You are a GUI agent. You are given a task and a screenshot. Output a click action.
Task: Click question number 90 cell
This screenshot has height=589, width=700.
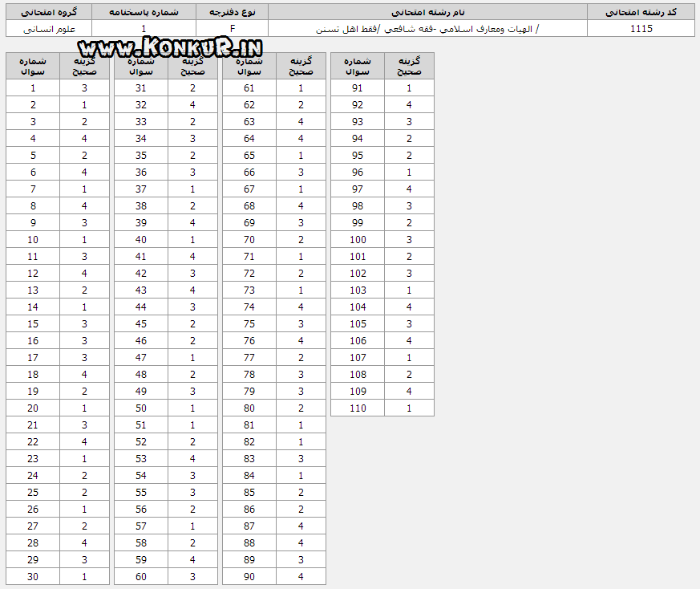point(249,576)
